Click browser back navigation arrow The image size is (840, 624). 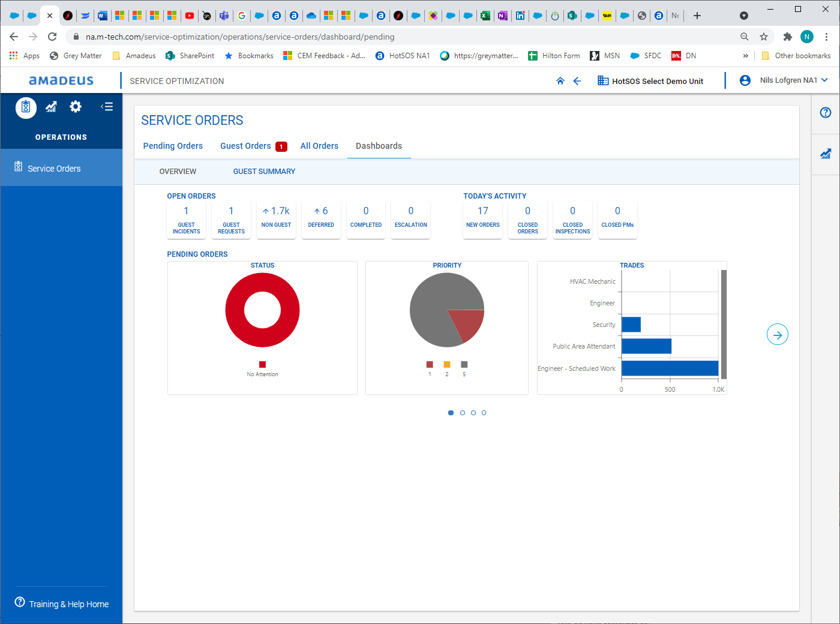coord(14,37)
